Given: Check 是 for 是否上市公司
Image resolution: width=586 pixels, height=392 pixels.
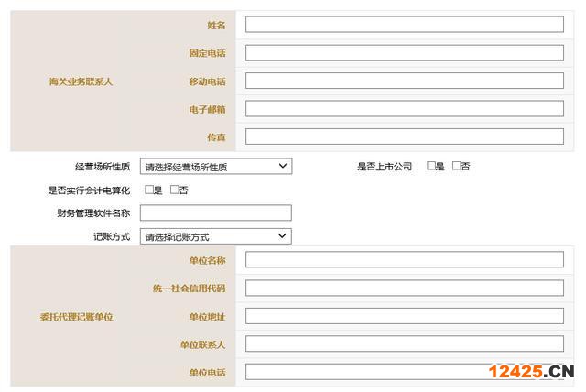Looking at the screenshot, I should (x=431, y=166).
